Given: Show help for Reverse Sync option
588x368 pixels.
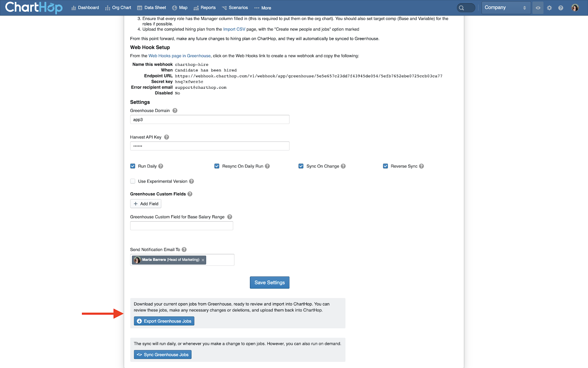Looking at the screenshot, I should pyautogui.click(x=422, y=166).
